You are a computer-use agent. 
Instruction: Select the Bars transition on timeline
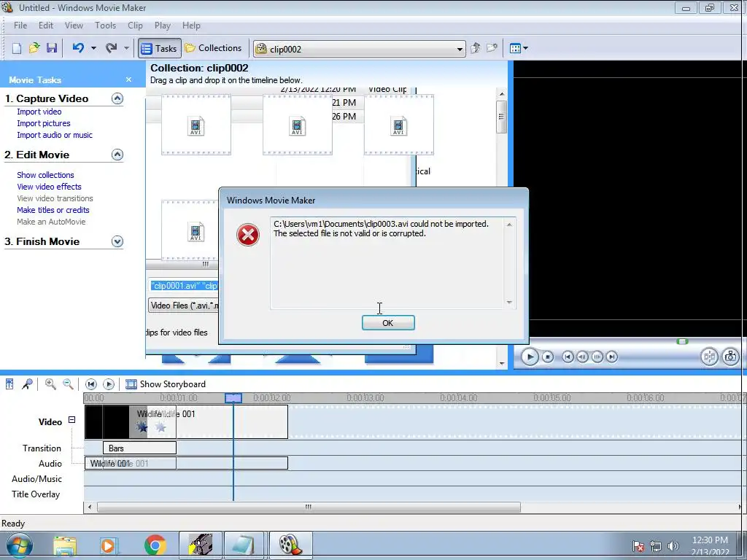click(139, 448)
